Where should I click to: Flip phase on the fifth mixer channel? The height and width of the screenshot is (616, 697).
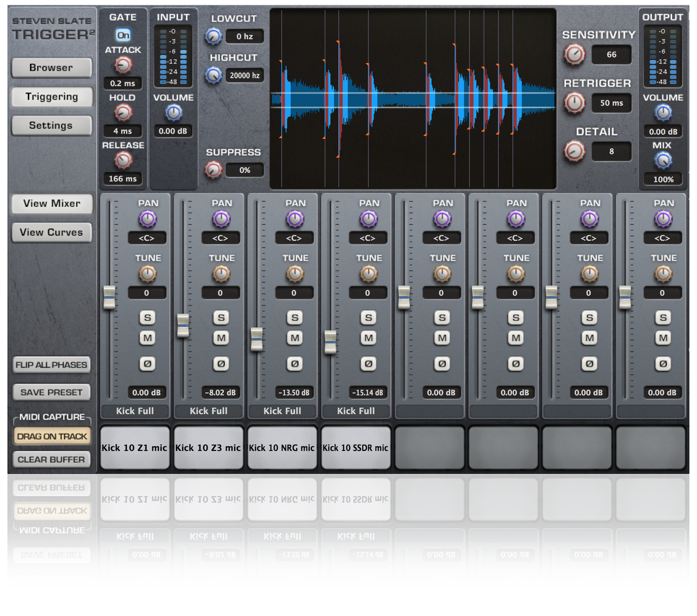pos(442,364)
